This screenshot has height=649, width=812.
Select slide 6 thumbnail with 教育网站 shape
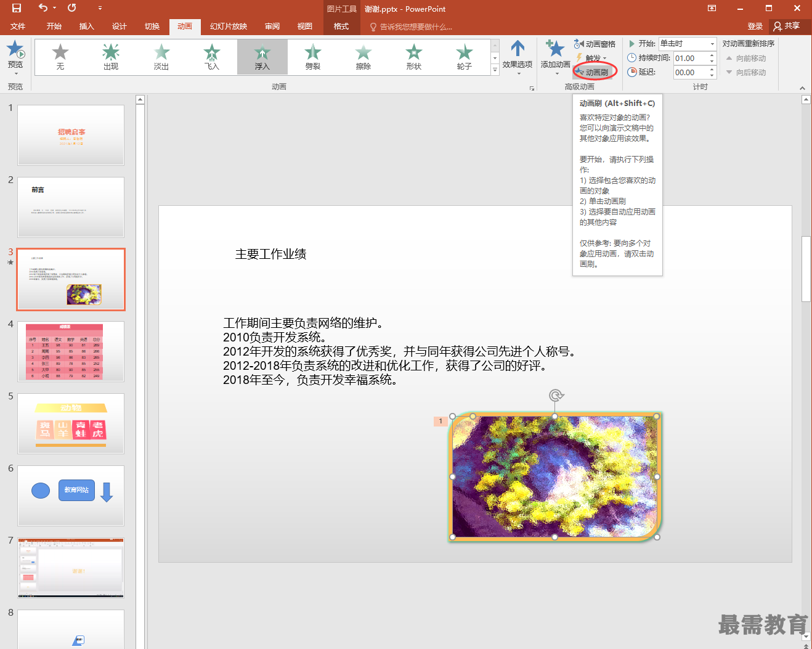pos(71,496)
